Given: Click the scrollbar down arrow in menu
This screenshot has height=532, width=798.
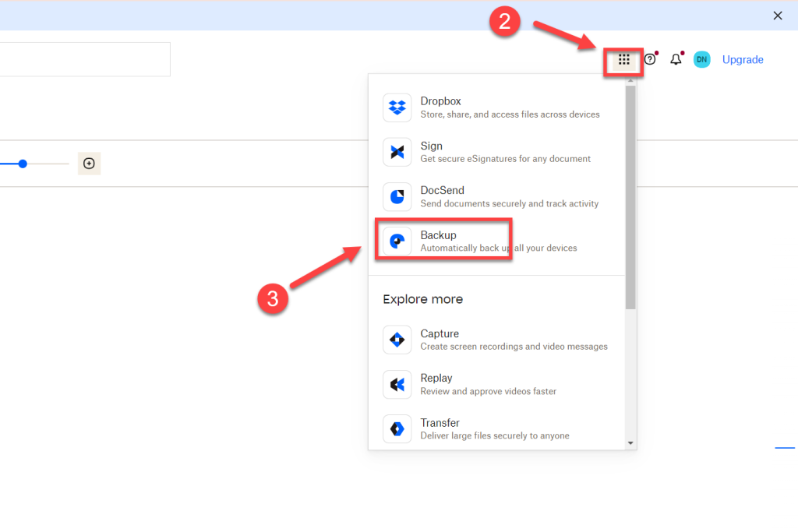Looking at the screenshot, I should click(630, 443).
